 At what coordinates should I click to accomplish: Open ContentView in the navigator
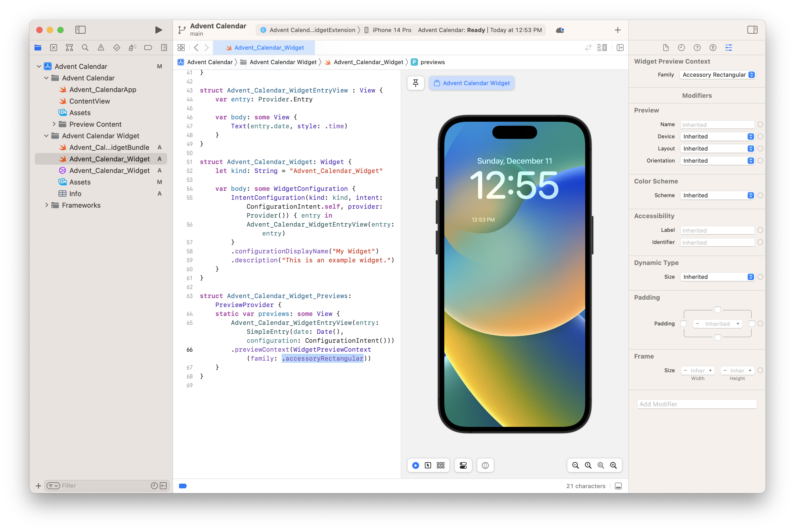[90, 101]
